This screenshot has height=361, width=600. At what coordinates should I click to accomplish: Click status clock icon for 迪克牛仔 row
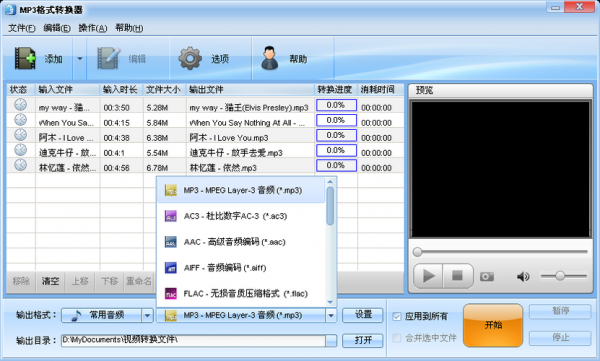click(20, 150)
